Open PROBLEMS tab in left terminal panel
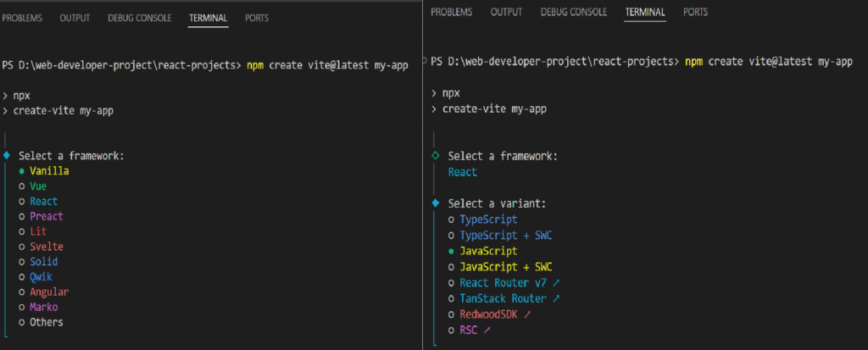868x350 pixels. tap(22, 19)
